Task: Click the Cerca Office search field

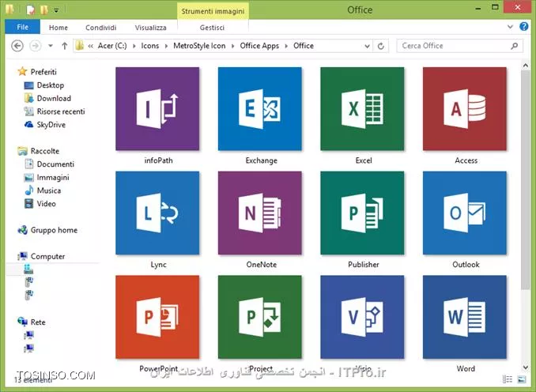Action: click(x=459, y=46)
